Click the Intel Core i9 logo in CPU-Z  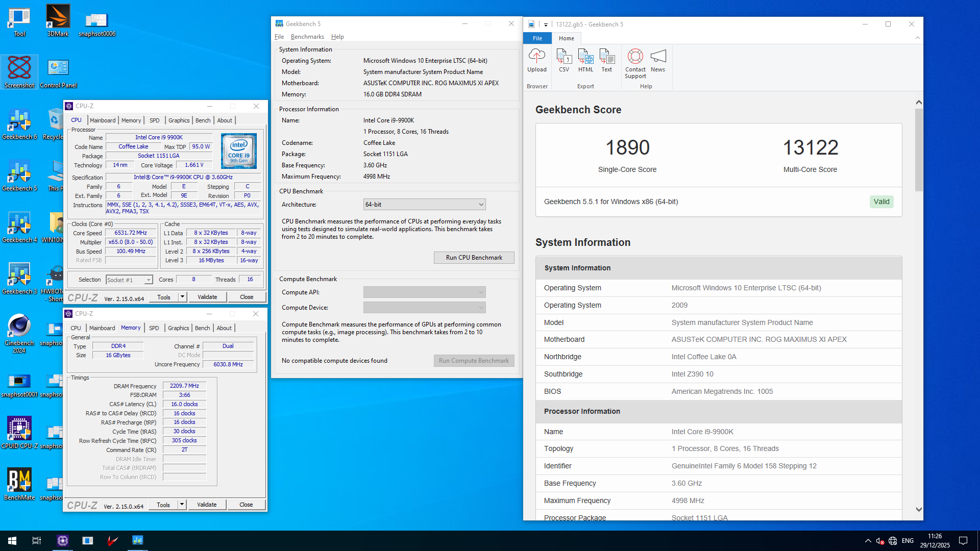click(x=239, y=151)
